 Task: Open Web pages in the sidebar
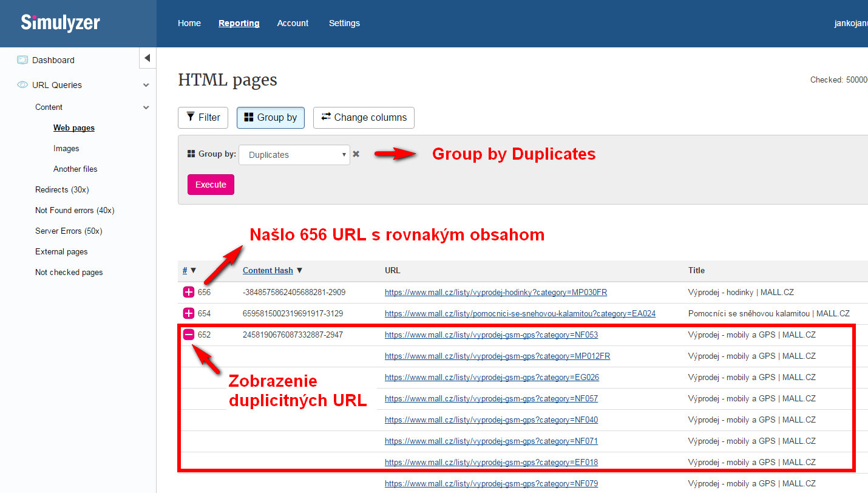[74, 127]
